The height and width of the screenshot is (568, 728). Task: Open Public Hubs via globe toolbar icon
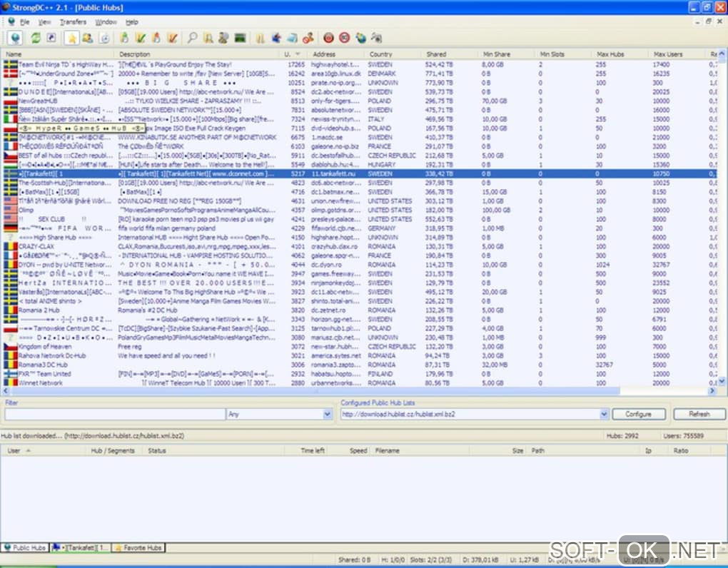tap(15, 38)
